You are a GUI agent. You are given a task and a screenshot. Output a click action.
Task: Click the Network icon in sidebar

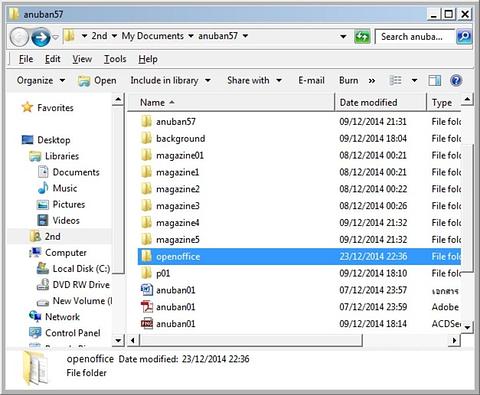pos(35,317)
